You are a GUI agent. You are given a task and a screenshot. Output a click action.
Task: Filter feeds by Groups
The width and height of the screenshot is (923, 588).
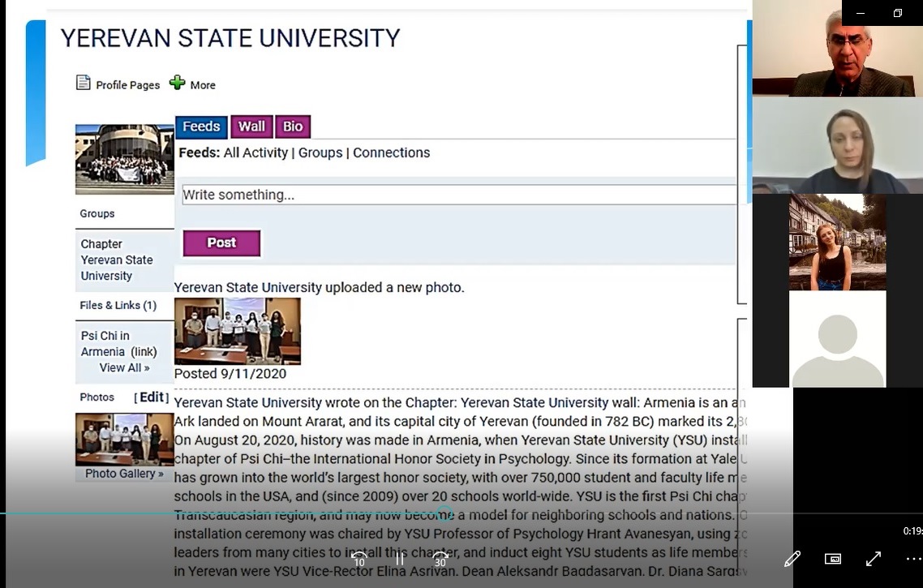tap(320, 152)
